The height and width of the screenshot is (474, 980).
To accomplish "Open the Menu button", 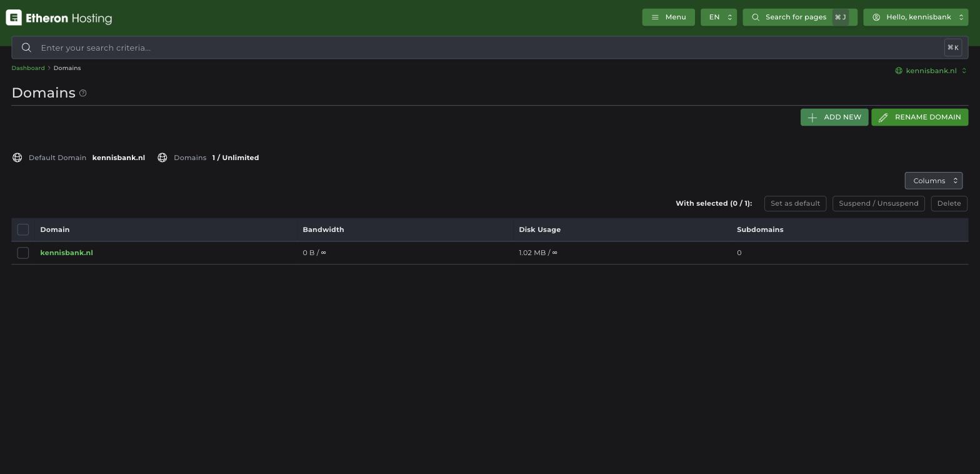I will coord(668,18).
